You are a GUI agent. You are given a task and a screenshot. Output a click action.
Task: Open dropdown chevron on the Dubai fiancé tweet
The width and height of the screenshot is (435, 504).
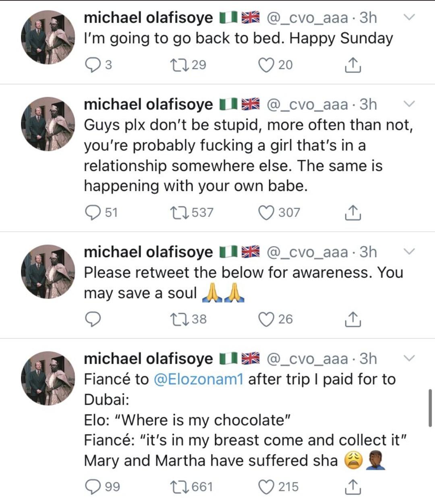[x=409, y=358]
